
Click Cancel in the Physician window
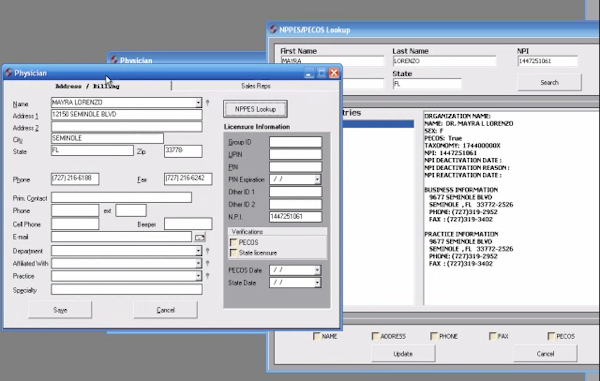[165, 310]
